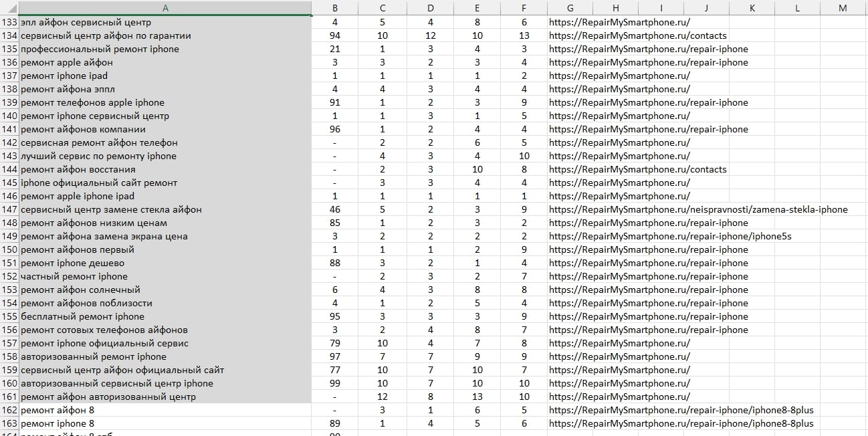Click cell 'ремонт айфонов низким ценам'
This screenshot has width=868, height=436.
click(x=165, y=223)
